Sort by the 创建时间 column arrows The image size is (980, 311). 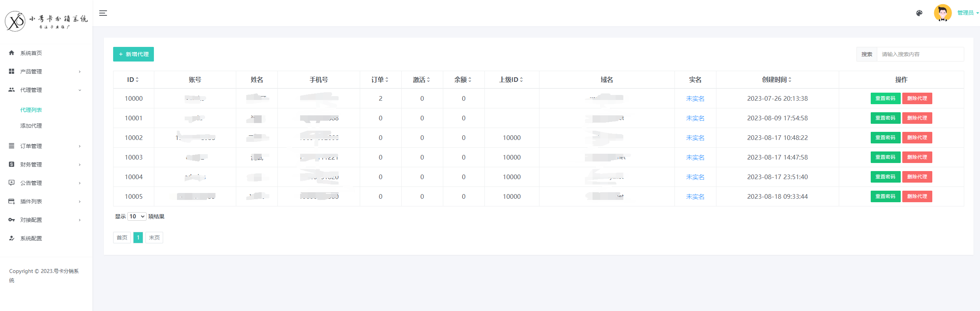tap(790, 80)
